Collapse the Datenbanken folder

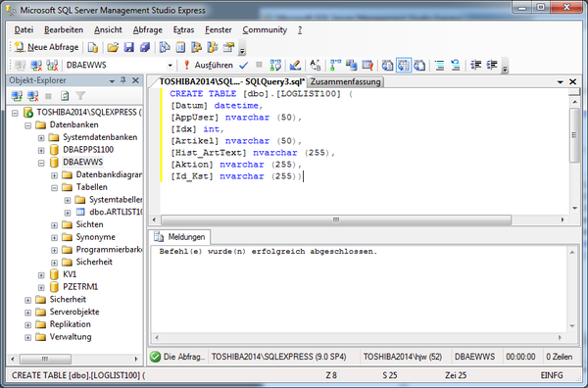(x=28, y=125)
